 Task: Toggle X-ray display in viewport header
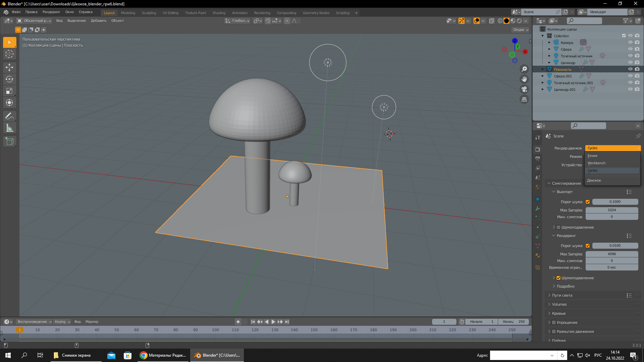click(x=491, y=21)
